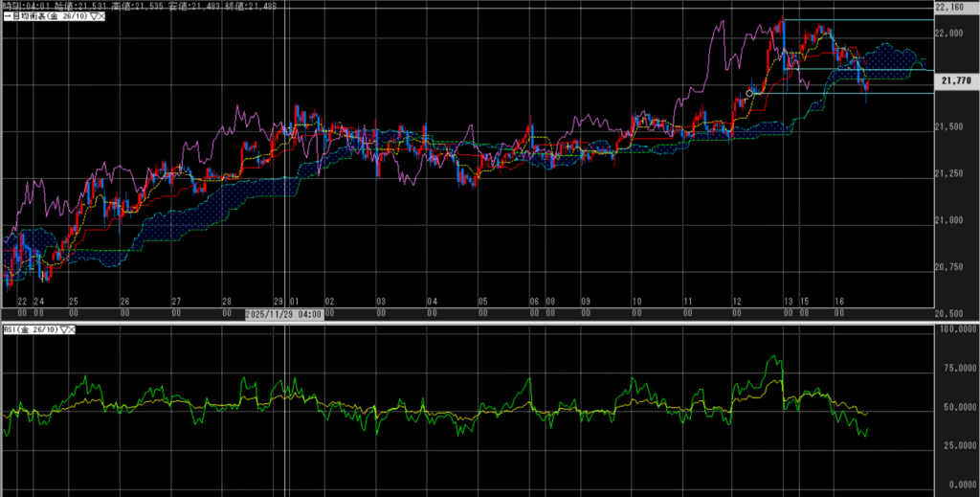Viewport: 980px width, 497px height.
Task: Click the 50.0000 RSI axis label
Action: [957, 412]
